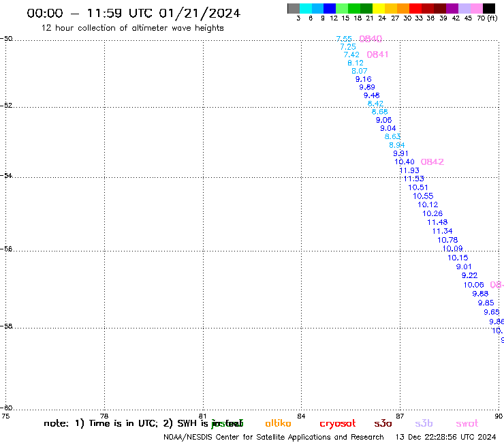Click the 11.48 wave height value
Viewport: 504px width, 443px height.
tap(437, 222)
